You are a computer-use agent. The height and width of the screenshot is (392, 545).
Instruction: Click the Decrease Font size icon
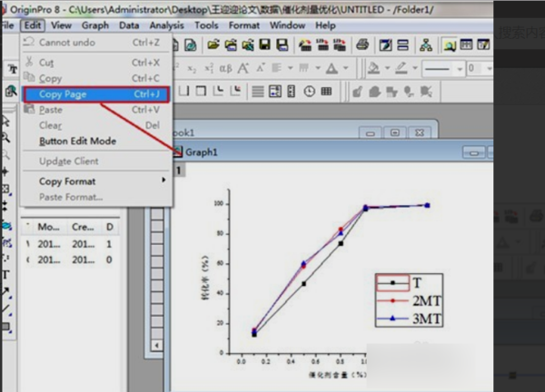261,68
